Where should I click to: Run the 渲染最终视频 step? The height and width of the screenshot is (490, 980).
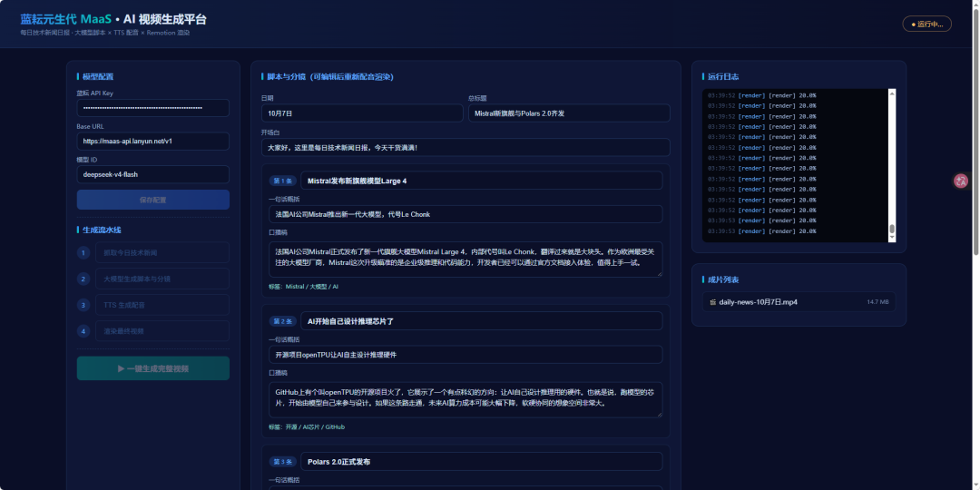click(x=162, y=331)
